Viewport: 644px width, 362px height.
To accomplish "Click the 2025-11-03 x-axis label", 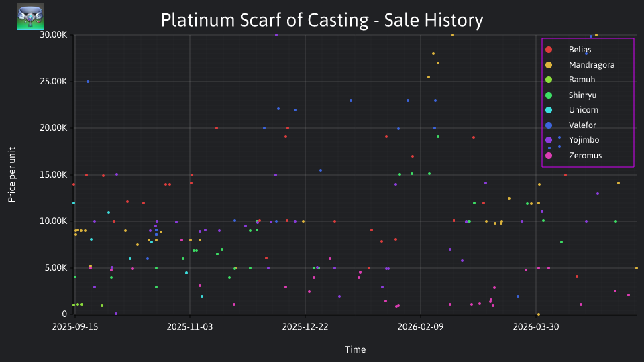I will (x=190, y=327).
